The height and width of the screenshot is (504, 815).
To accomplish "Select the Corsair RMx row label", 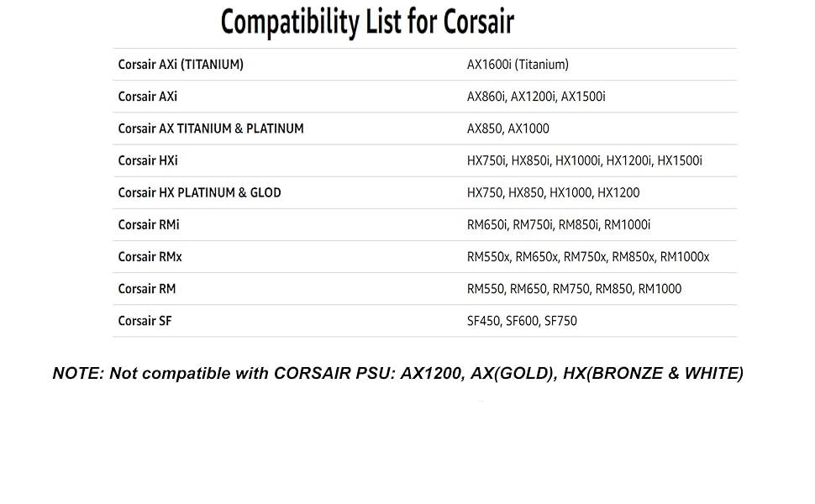I will (150, 256).
